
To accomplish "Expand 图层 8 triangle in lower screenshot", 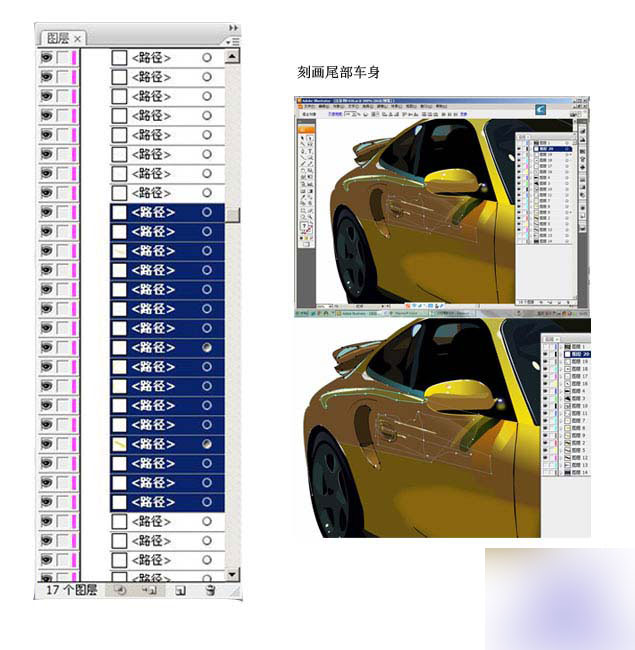I will 561,428.
